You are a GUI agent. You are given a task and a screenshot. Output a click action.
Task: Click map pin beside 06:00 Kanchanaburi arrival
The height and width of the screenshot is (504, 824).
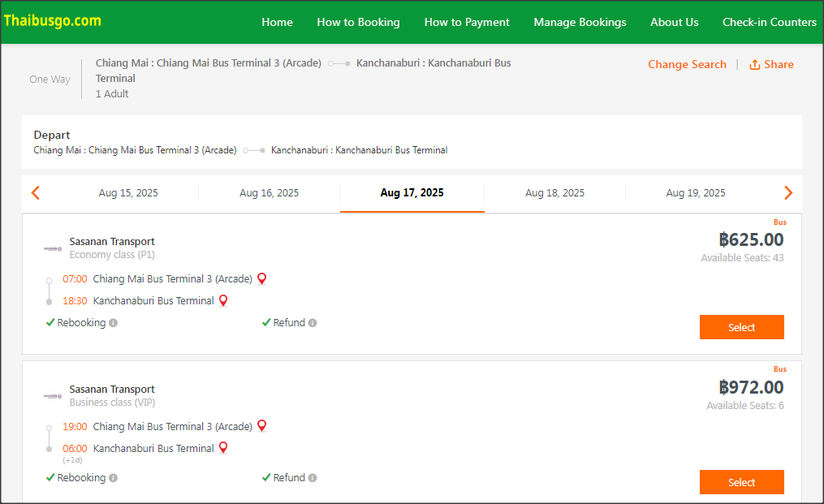click(223, 448)
